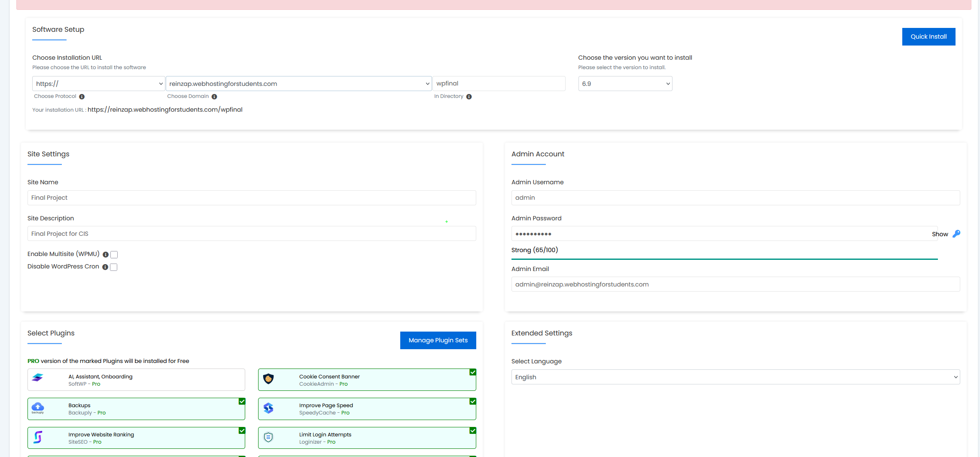Show the admin password text
The width and height of the screenshot is (980, 457).
(940, 234)
